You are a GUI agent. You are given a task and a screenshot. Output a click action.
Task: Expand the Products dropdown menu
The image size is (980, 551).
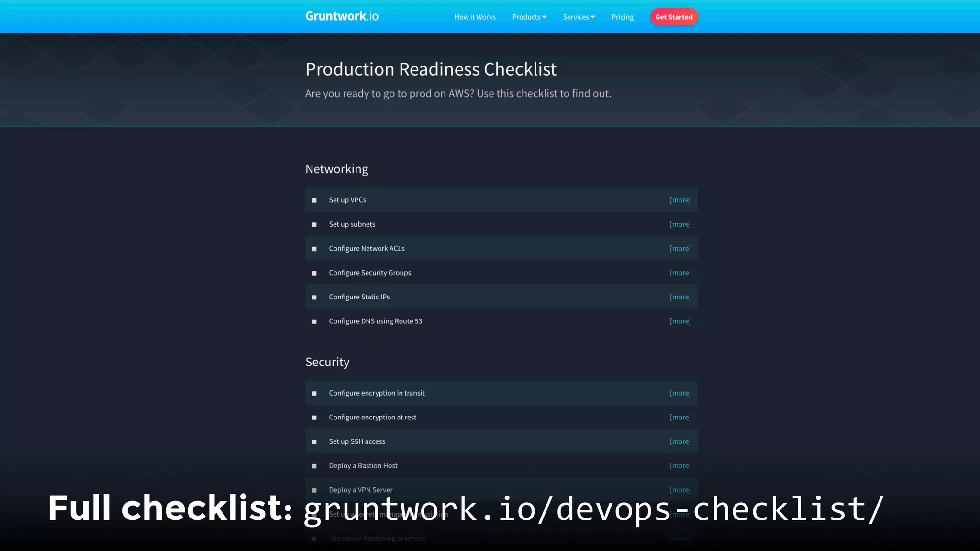pyautogui.click(x=529, y=17)
